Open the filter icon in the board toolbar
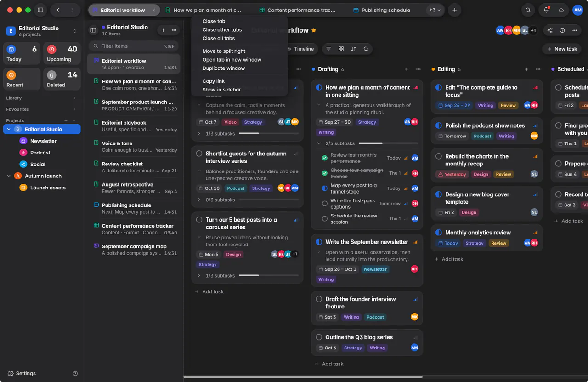 (x=328, y=49)
